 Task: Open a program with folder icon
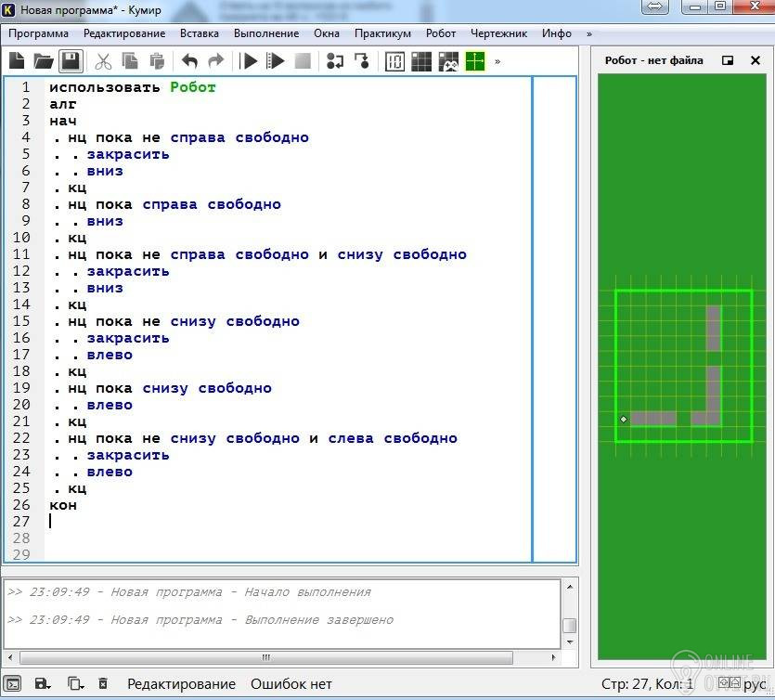tap(43, 61)
